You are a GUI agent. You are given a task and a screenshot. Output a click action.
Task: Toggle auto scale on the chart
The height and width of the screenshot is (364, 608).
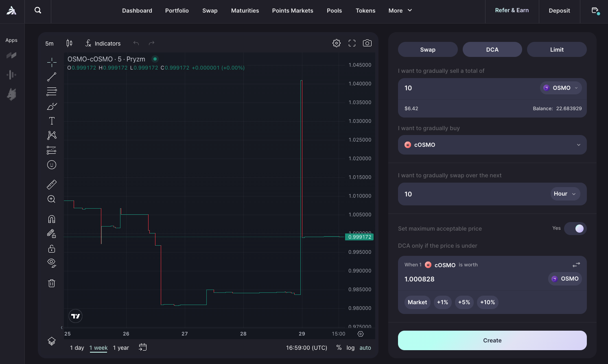(x=365, y=348)
